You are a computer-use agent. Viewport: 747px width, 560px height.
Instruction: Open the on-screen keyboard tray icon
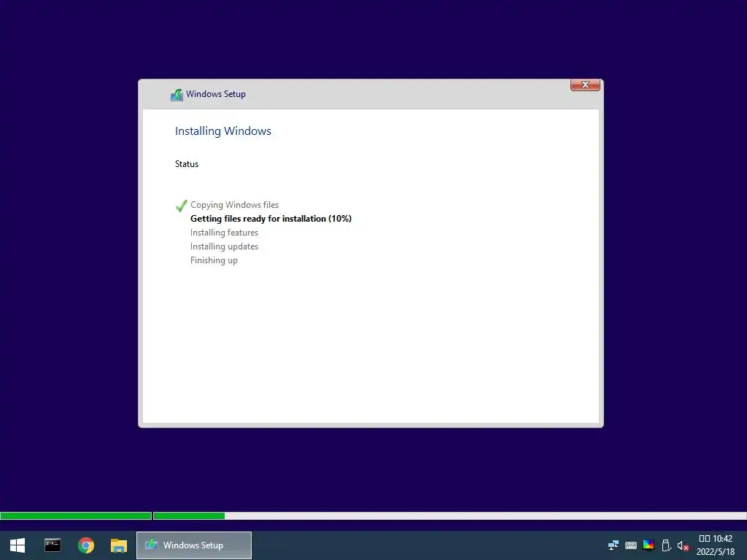[x=631, y=545]
